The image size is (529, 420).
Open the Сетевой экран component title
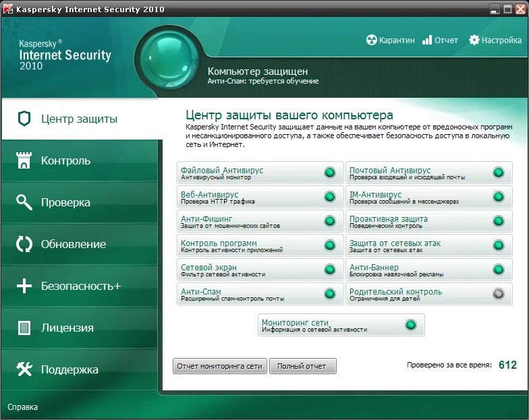click(208, 267)
